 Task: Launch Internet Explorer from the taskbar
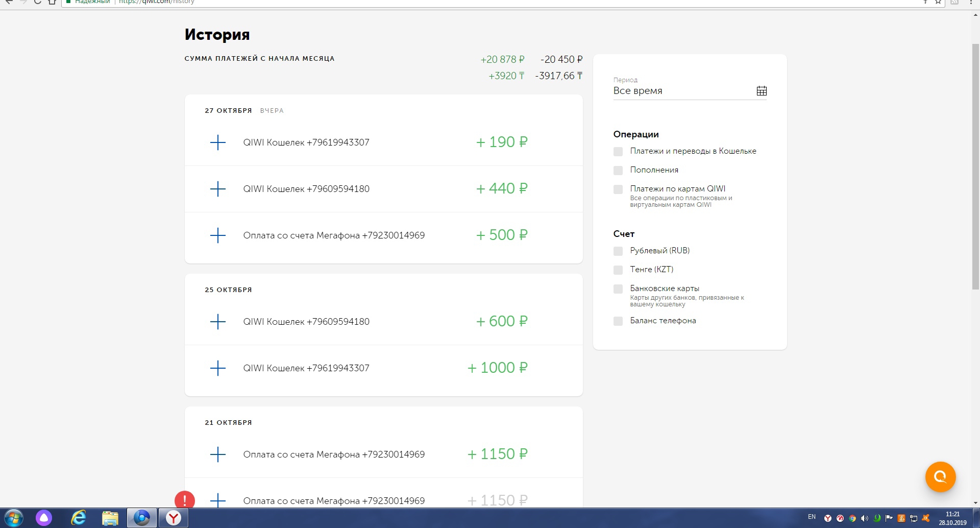78,518
